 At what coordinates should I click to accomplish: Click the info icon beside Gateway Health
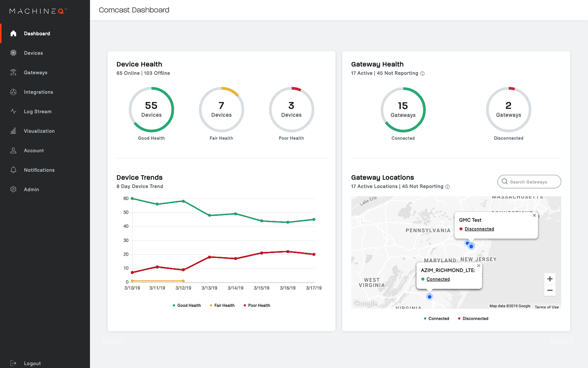[x=423, y=74]
